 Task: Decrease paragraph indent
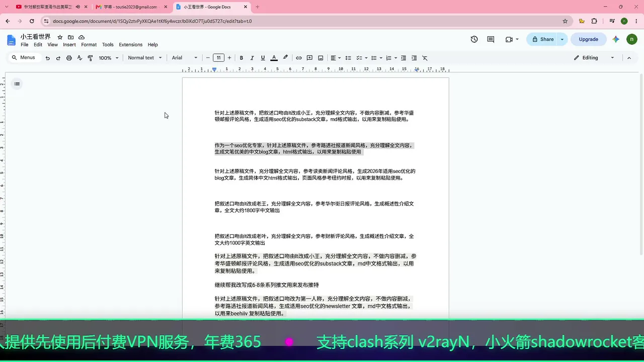[x=404, y=58]
